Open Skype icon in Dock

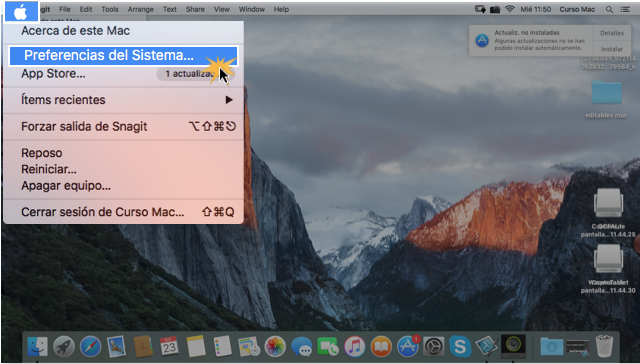coord(460,347)
